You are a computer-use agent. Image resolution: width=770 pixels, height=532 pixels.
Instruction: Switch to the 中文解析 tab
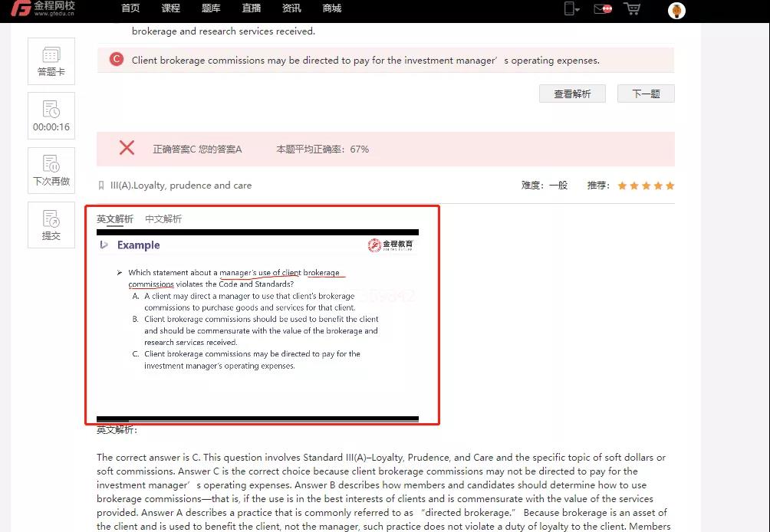coord(163,218)
